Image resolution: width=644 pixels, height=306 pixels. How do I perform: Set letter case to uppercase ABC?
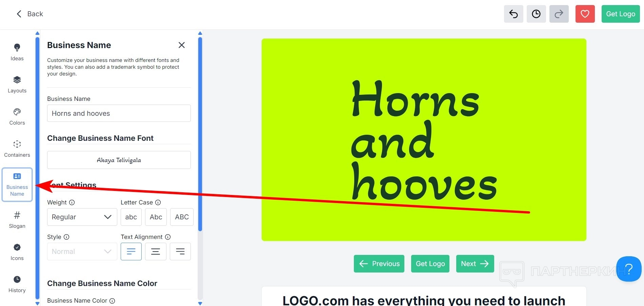[x=182, y=217]
